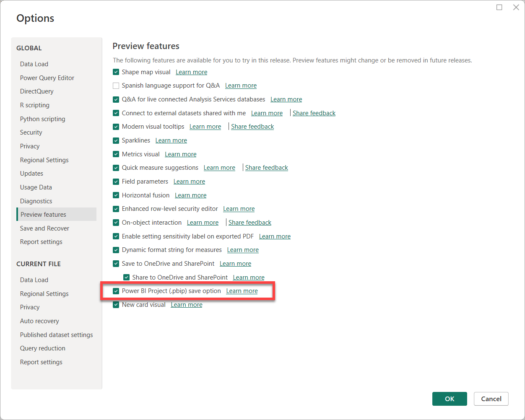525x420 pixels.
Task: Toggle Dynamic format string for measures
Action: coord(116,250)
